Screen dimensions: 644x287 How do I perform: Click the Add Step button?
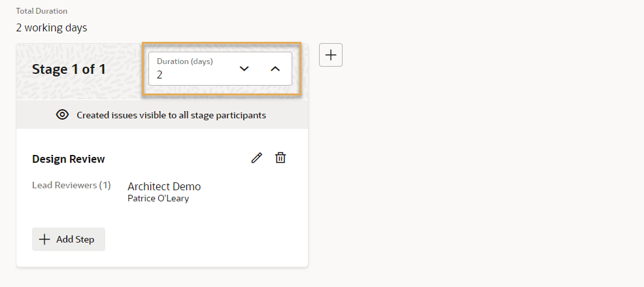tap(69, 239)
